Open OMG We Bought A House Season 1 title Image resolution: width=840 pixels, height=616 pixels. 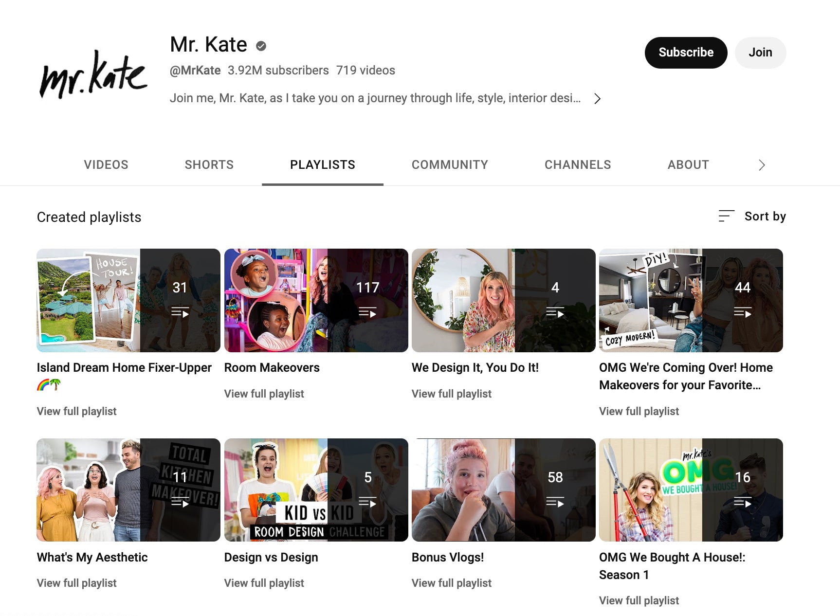click(x=672, y=566)
